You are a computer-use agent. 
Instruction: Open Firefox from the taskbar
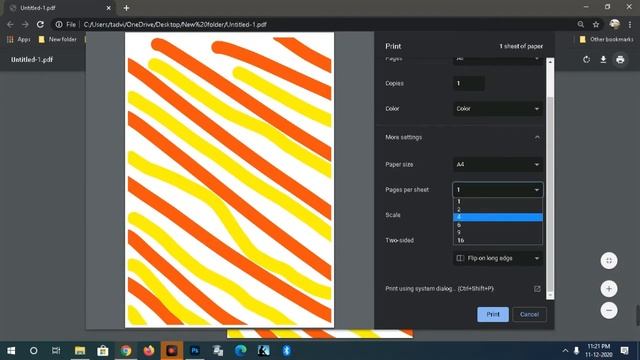tap(149, 351)
